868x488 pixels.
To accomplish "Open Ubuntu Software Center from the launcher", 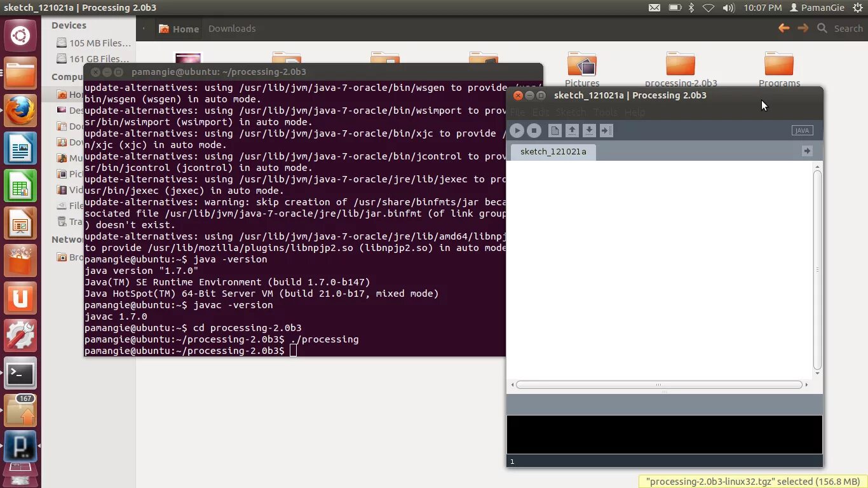I will click(20, 261).
